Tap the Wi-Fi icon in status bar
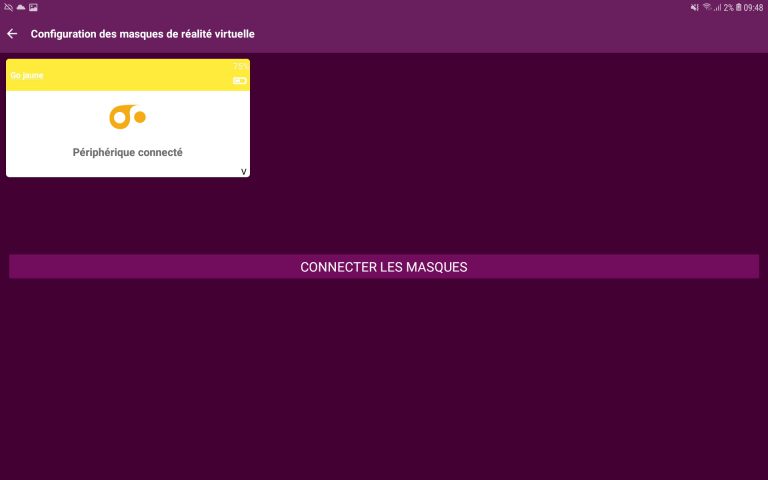This screenshot has height=480, width=768. [707, 7]
